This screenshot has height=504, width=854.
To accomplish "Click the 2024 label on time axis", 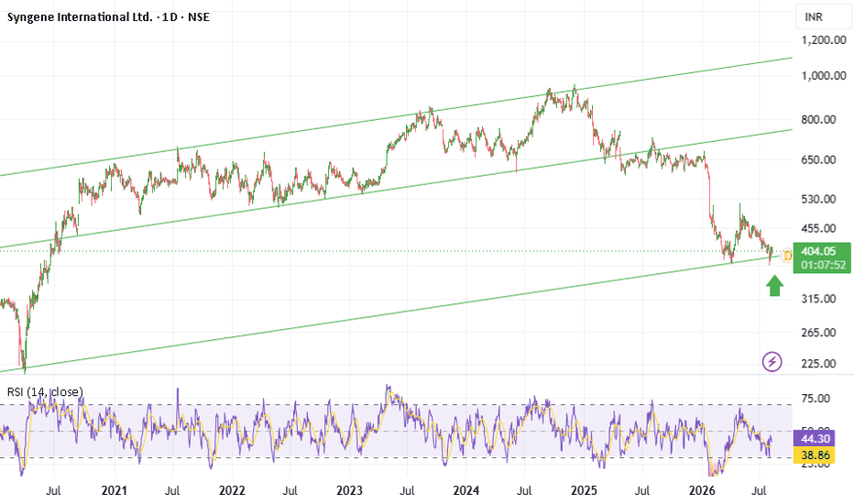I will click(x=466, y=491).
